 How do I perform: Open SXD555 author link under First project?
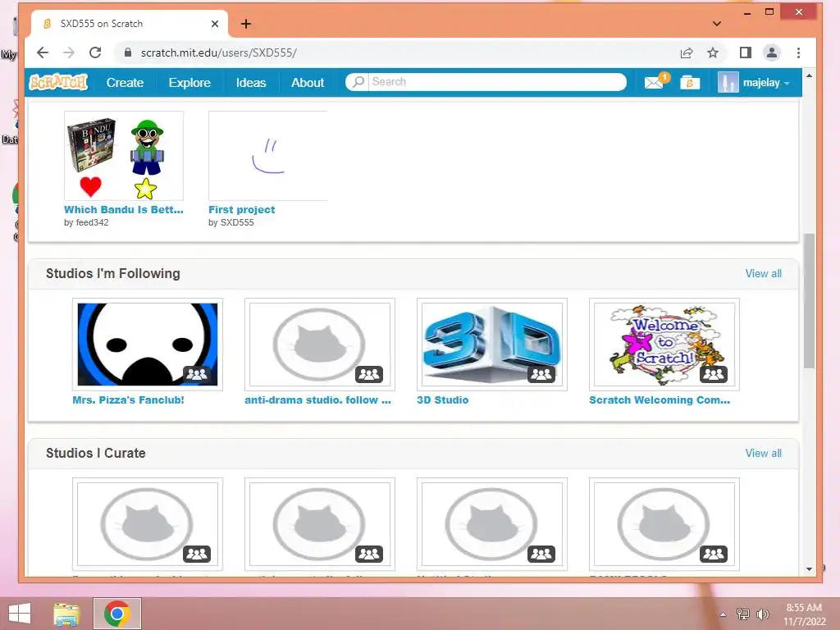tap(237, 222)
